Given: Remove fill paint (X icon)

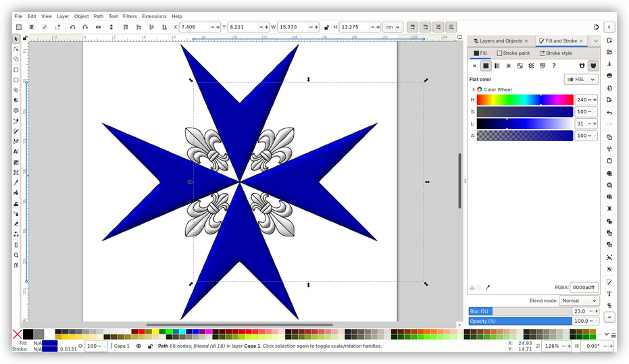Looking at the screenshot, I should click(x=474, y=66).
